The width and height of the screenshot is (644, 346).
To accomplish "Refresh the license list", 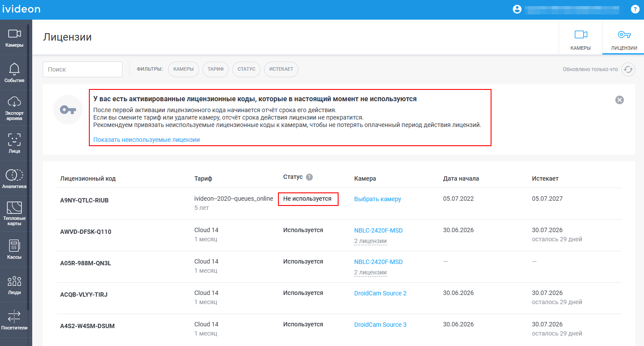I will (628, 69).
